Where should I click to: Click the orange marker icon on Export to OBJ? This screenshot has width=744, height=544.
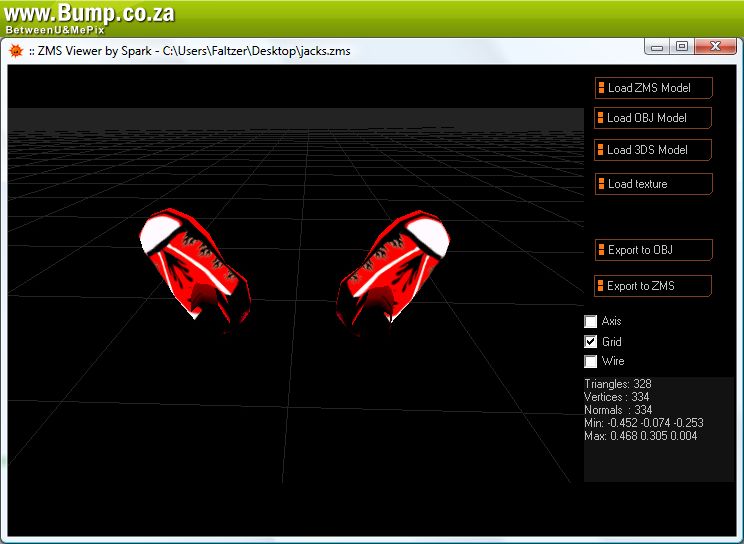tap(601, 250)
